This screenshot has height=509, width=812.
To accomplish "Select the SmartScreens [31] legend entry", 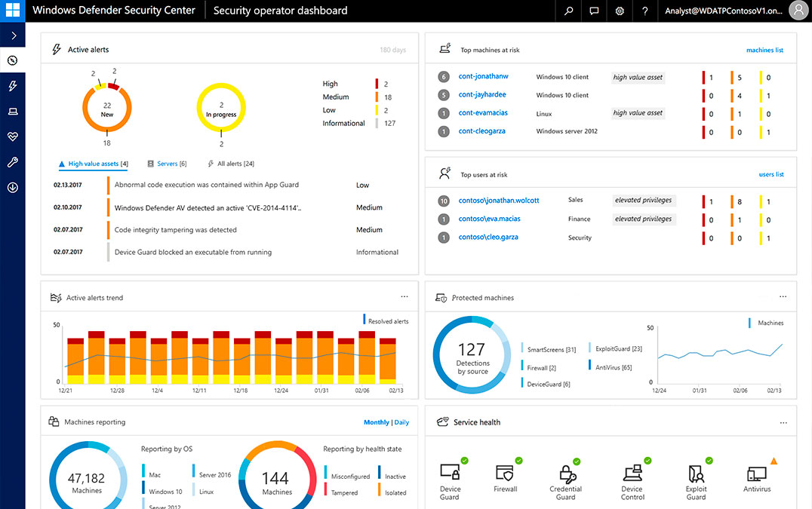I will [549, 350].
